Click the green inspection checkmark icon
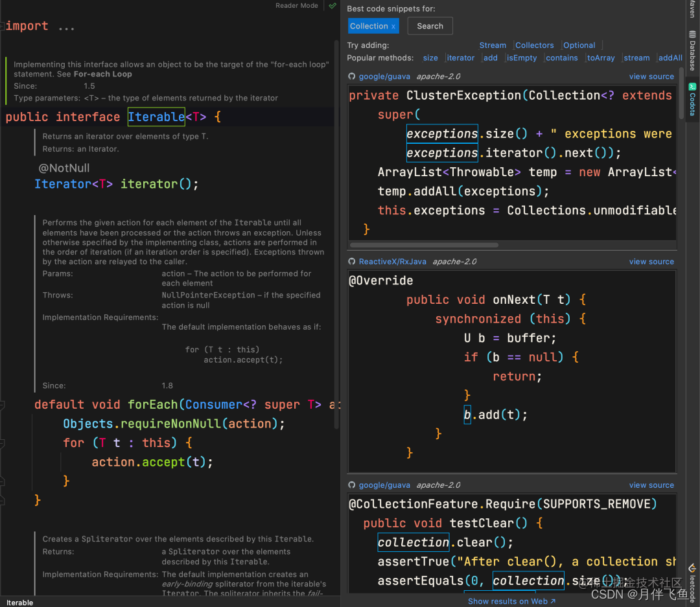This screenshot has height=607, width=700. (332, 6)
